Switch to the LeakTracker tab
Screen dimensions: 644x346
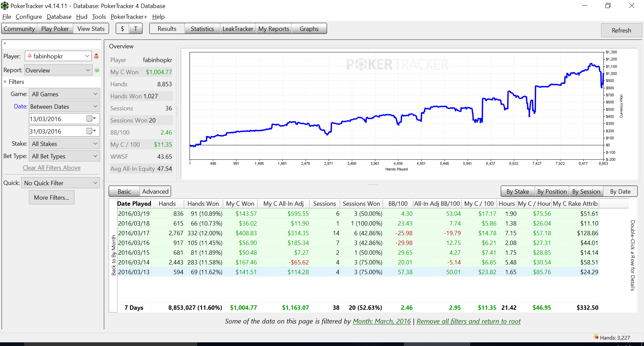(x=238, y=29)
